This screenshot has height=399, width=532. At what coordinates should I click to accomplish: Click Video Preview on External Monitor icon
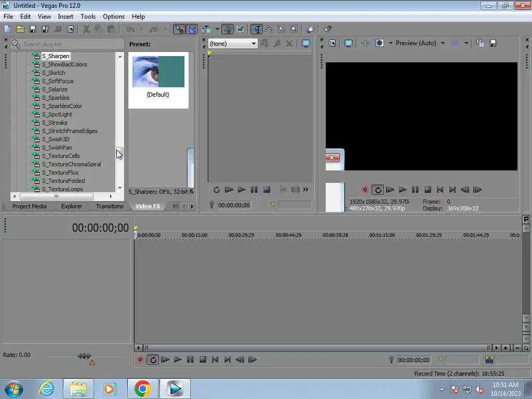[x=348, y=43]
